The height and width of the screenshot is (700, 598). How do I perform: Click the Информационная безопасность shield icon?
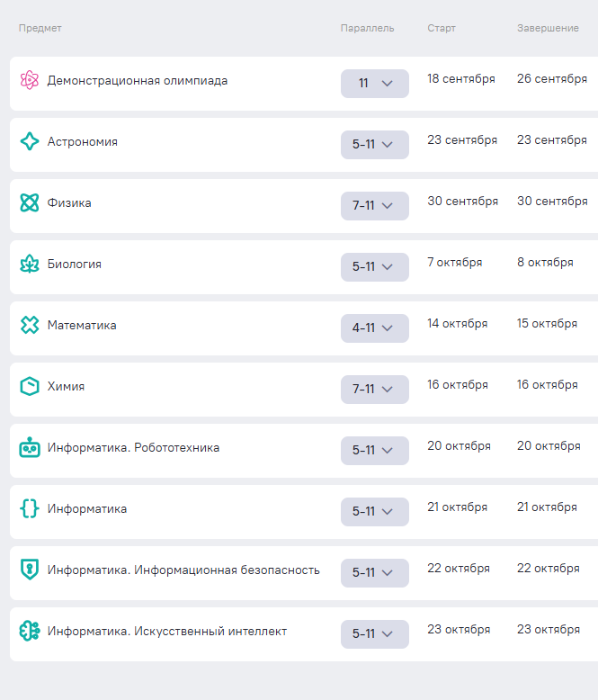tap(30, 570)
